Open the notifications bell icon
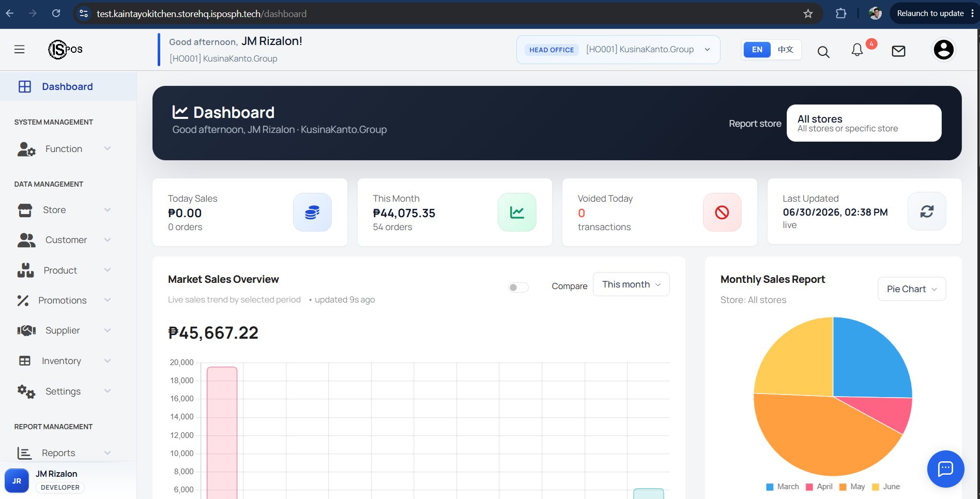The image size is (980, 499). click(857, 50)
